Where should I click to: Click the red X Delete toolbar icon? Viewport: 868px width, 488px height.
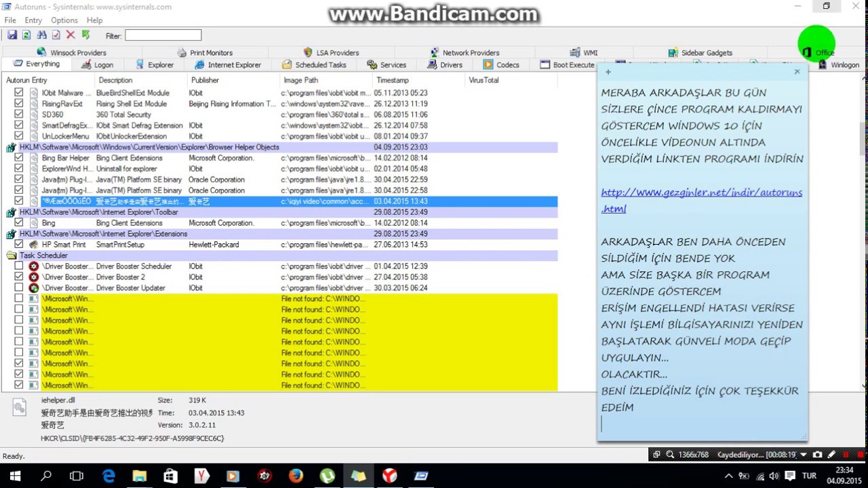tap(71, 35)
